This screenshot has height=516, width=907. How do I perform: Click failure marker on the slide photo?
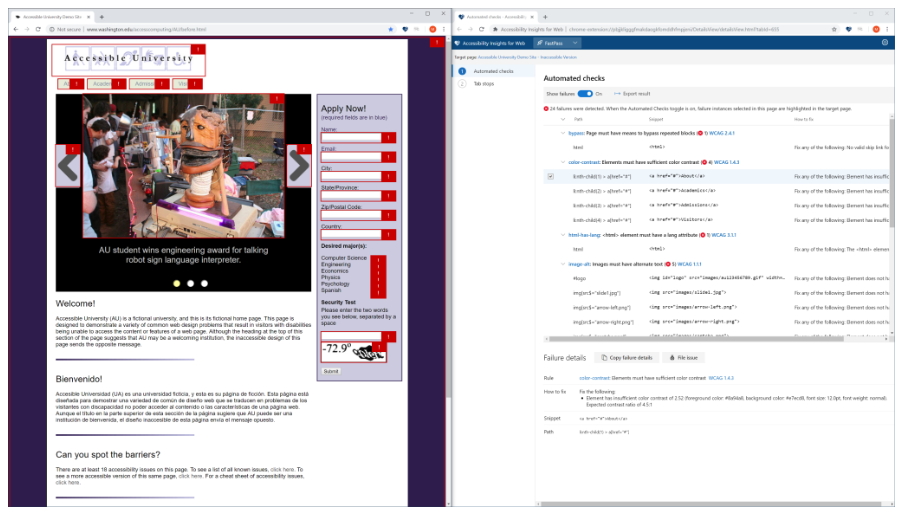(x=277, y=99)
